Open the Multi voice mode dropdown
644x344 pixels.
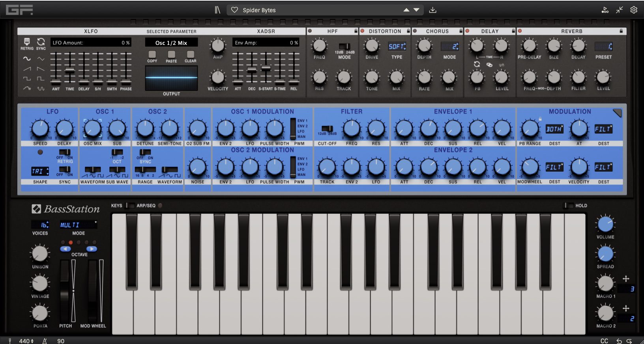click(x=78, y=225)
